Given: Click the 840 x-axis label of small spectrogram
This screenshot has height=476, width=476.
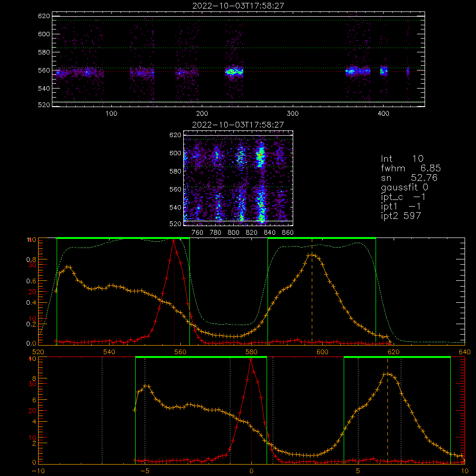Looking at the screenshot, I should click(x=269, y=233).
